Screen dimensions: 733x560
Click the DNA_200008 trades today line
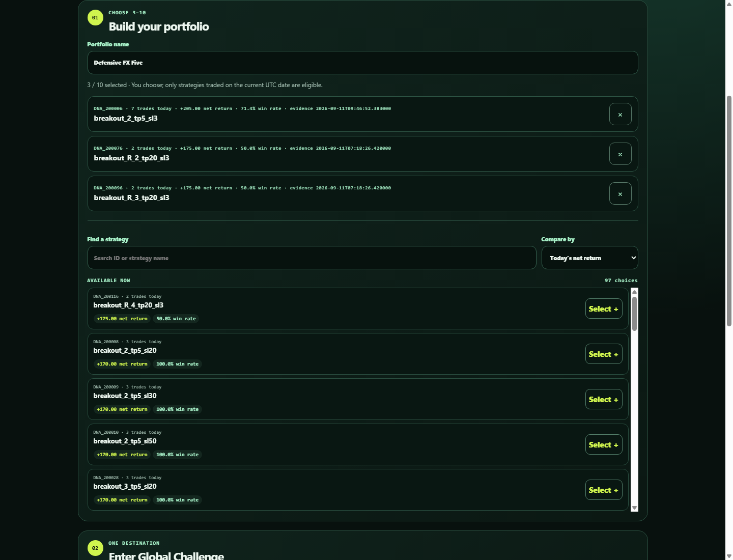127,342
